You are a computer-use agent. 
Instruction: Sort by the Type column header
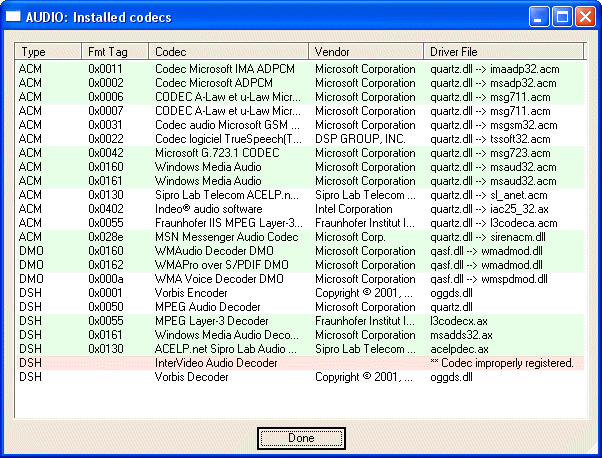point(48,51)
